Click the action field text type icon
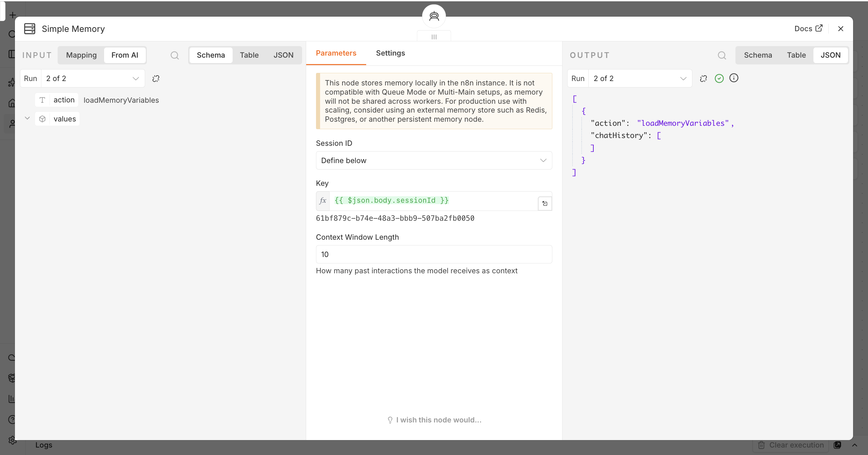Image resolution: width=868 pixels, height=455 pixels. [x=42, y=100]
